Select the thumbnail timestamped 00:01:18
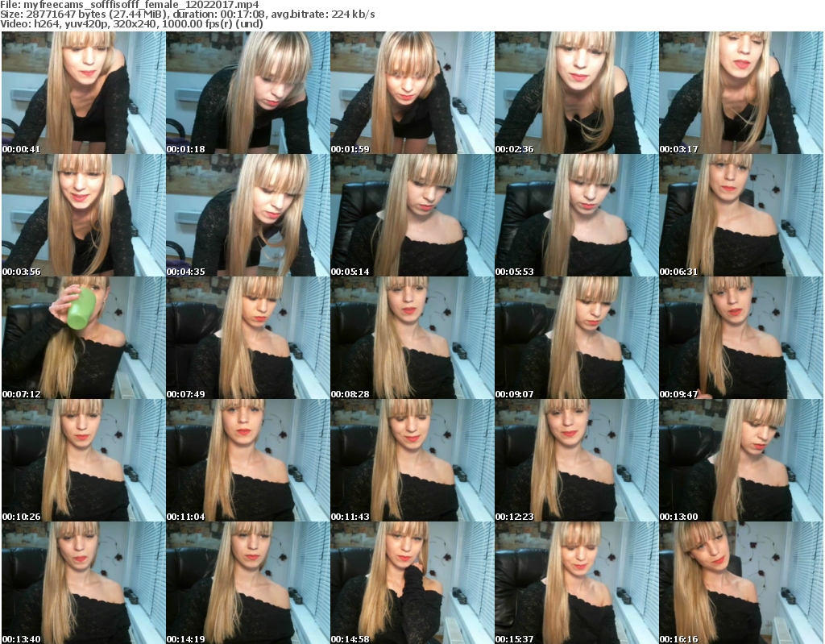 248,93
